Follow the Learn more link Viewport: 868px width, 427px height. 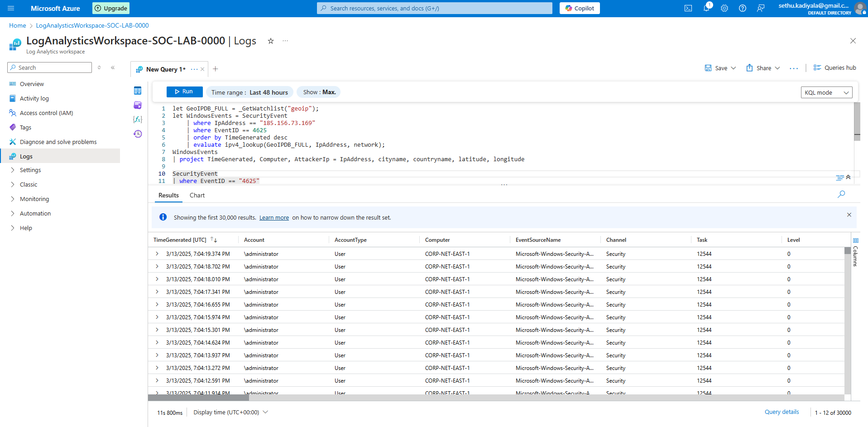[274, 218]
